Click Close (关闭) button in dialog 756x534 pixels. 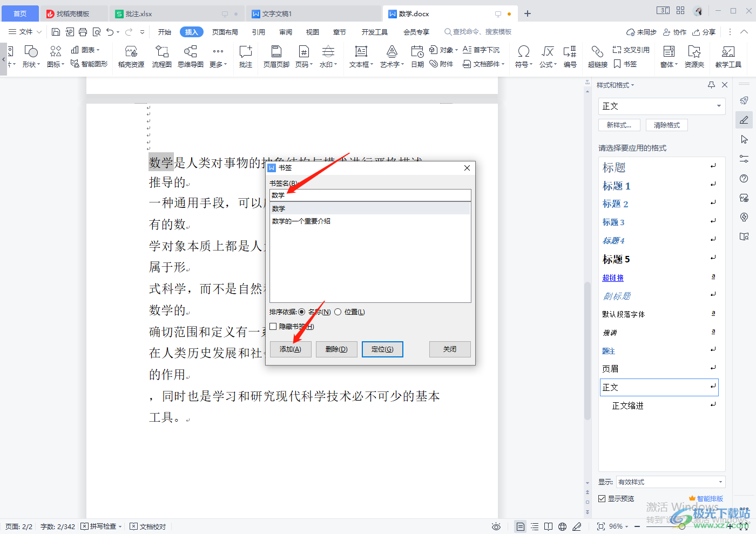coord(450,349)
